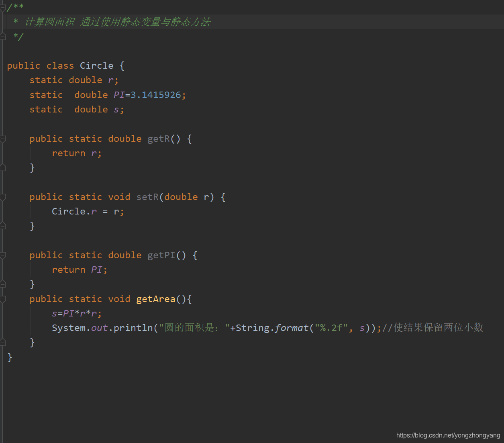Viewport: 504px width, 443px height.
Task: Click the getR method name
Action: [x=159, y=139]
